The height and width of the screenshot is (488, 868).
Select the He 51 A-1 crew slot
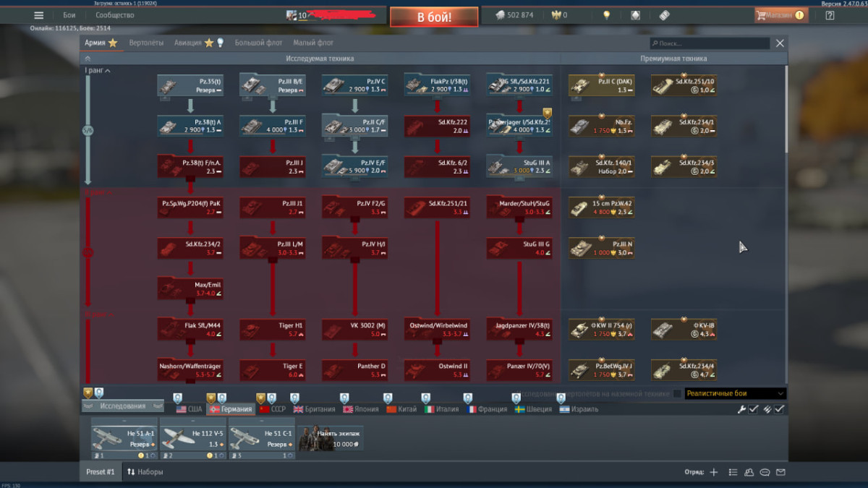point(124,439)
